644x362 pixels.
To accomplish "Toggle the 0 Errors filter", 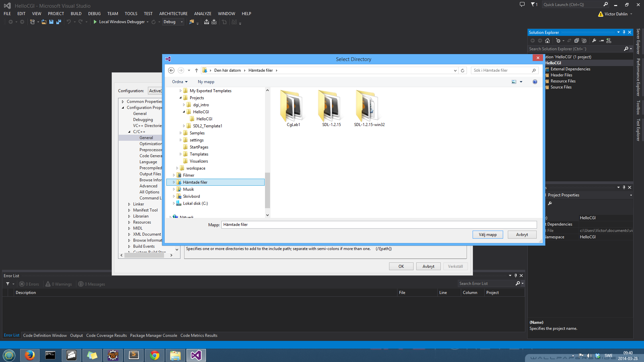I will [29, 284].
